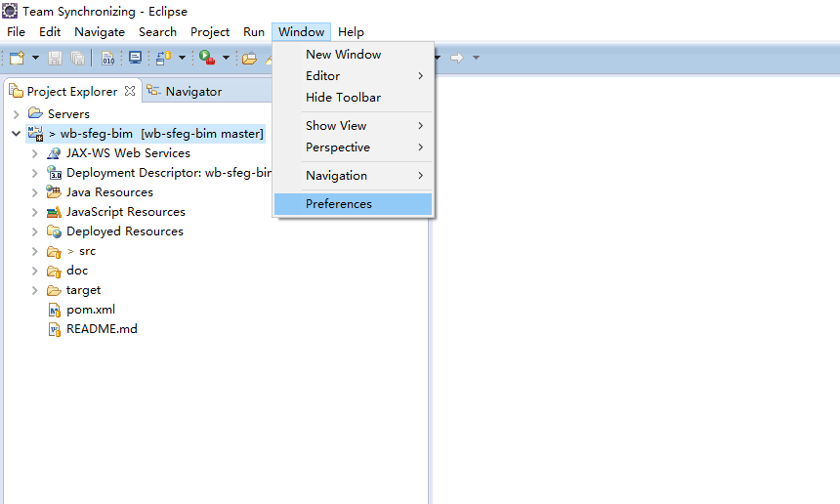Viewport: 840px width, 504px height.
Task: Select the wb-sfeg-bim master project row
Action: click(x=146, y=134)
